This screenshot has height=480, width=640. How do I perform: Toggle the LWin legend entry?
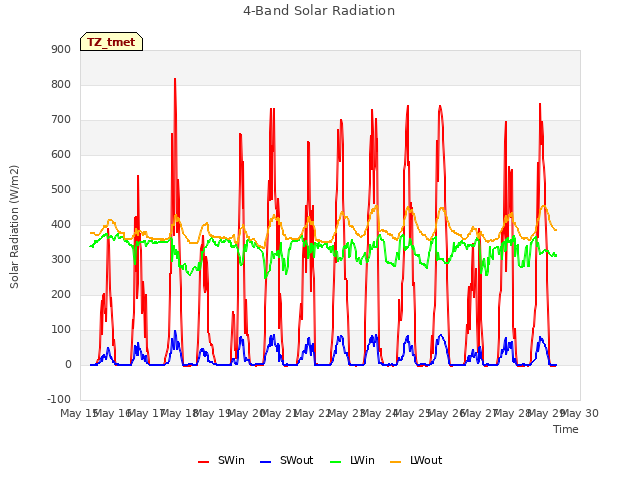(x=352, y=460)
